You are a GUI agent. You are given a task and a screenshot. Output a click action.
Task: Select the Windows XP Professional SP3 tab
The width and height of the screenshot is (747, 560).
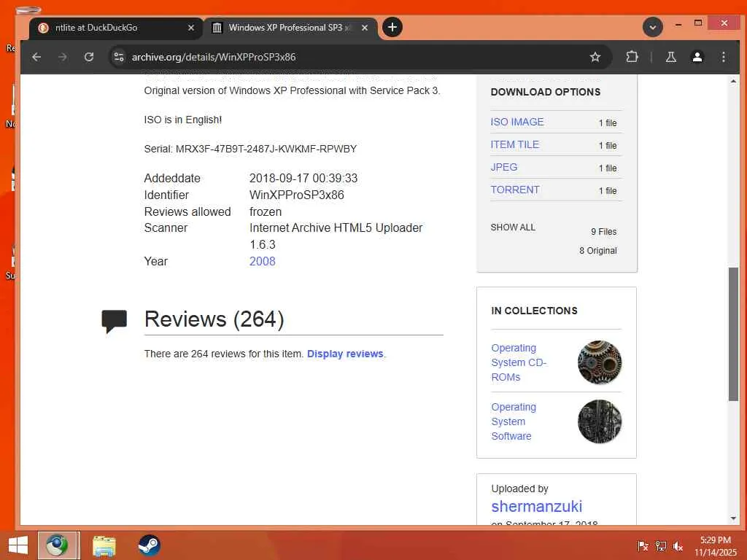coord(290,28)
